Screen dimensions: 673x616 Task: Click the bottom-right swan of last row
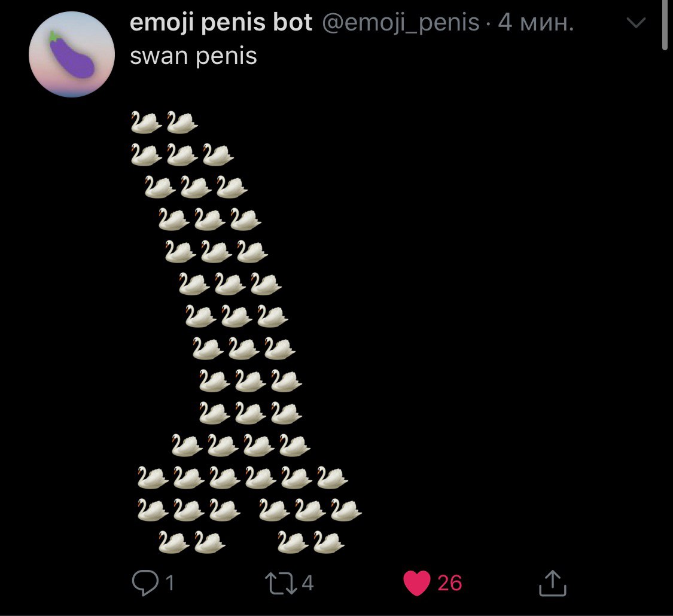click(x=329, y=542)
